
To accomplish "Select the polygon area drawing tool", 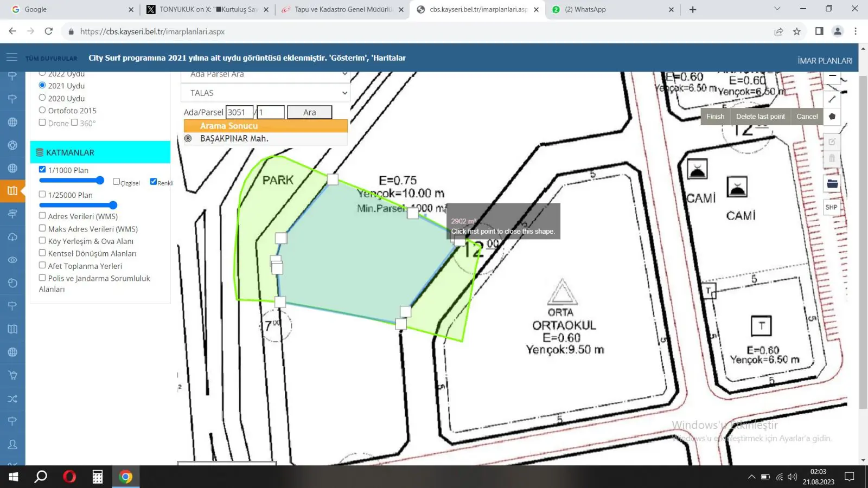I will [x=832, y=117].
